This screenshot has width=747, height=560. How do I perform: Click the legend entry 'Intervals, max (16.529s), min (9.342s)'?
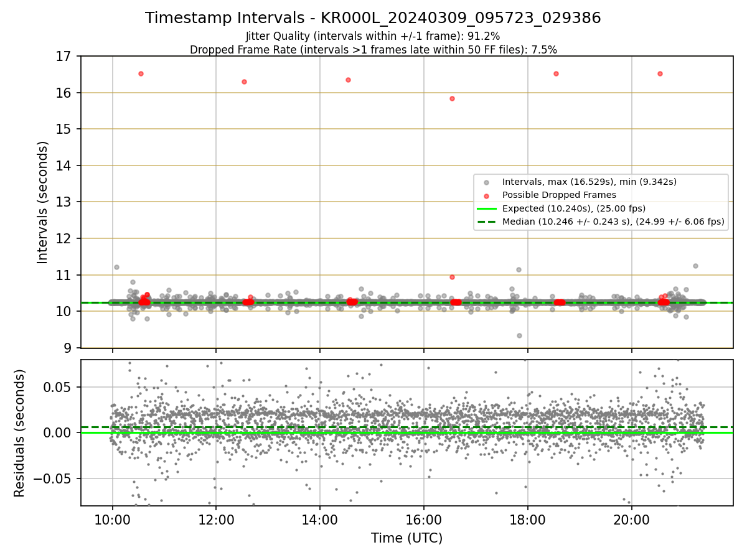click(589, 182)
